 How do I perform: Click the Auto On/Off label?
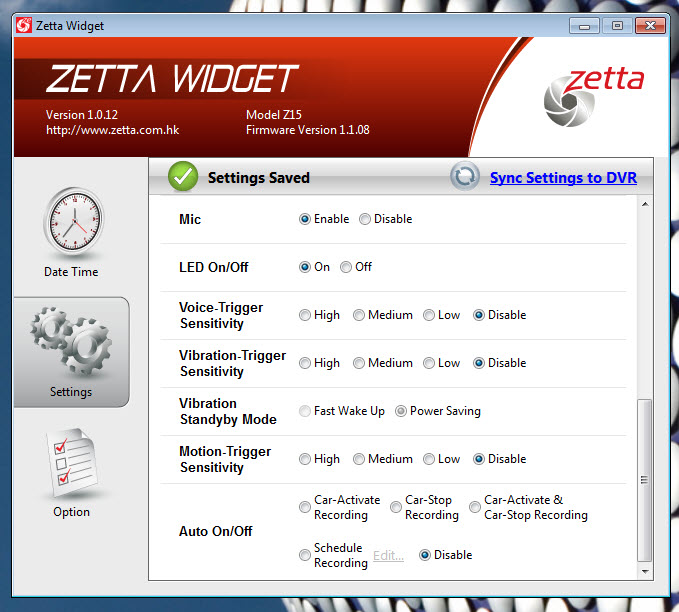pyautogui.click(x=216, y=531)
